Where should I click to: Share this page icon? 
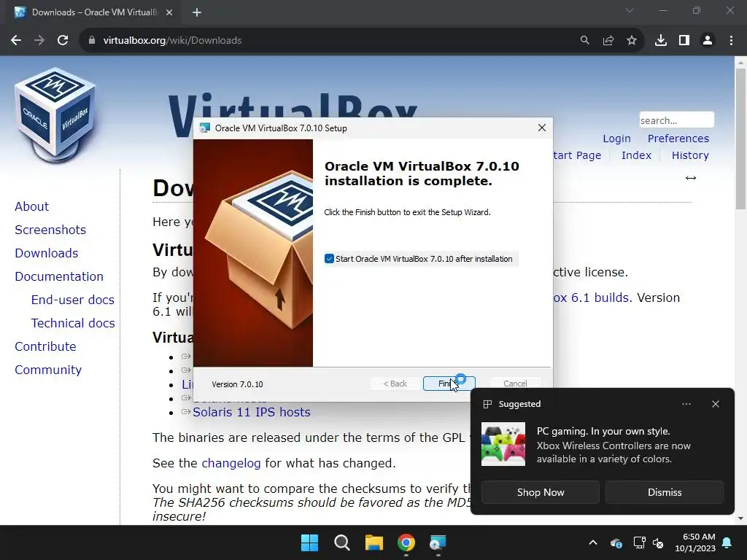[608, 41]
